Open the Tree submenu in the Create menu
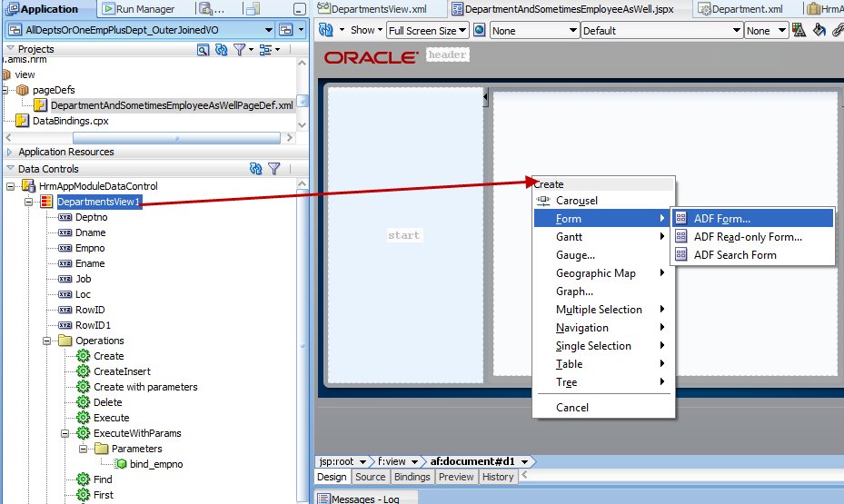Viewport: 844px width, 504px height. tap(603, 382)
